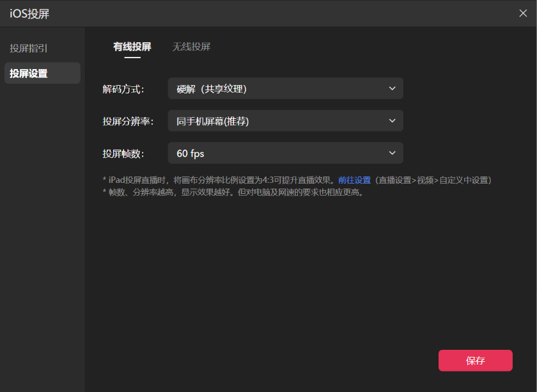Close the iOS投屏 window
Viewport: 537px width, 392px height.
523,13
